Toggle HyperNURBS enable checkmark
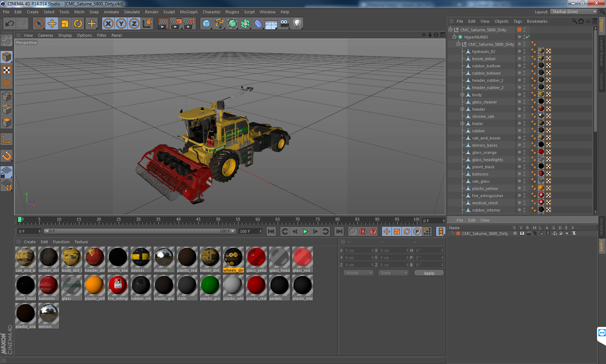This screenshot has width=606, height=364. 528,37
